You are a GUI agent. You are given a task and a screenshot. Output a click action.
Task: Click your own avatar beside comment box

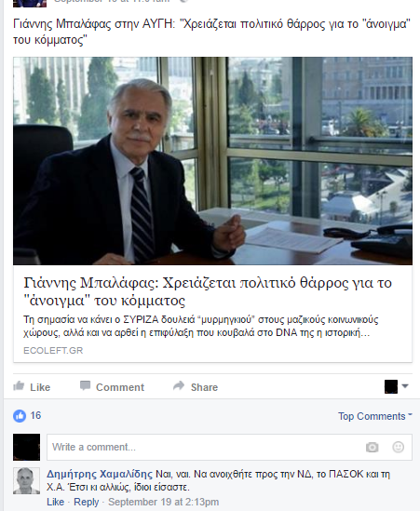click(26, 447)
